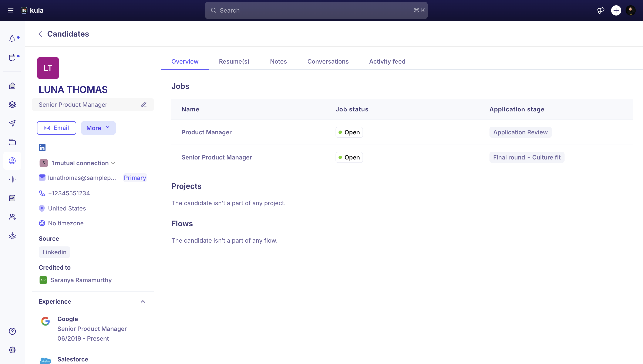Click Open status for Product Manager
The height and width of the screenshot is (364, 643).
349,132
